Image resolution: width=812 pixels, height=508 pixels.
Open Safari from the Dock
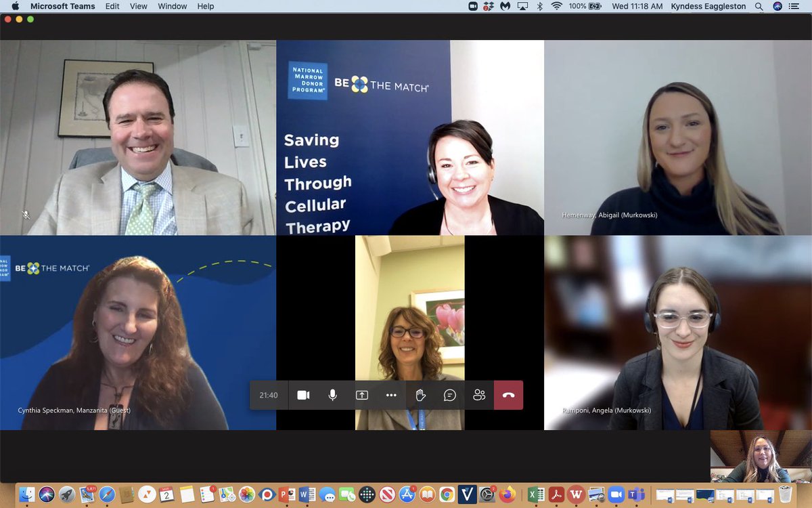(x=107, y=494)
